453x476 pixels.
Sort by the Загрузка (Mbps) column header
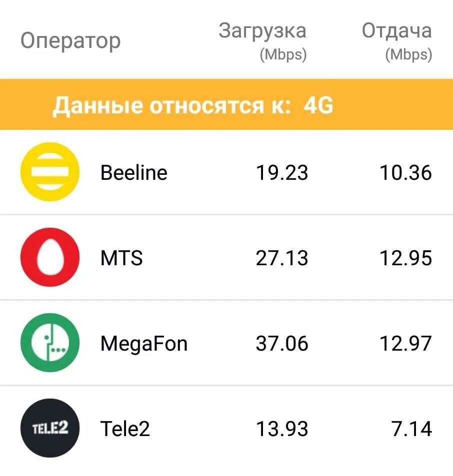262,42
